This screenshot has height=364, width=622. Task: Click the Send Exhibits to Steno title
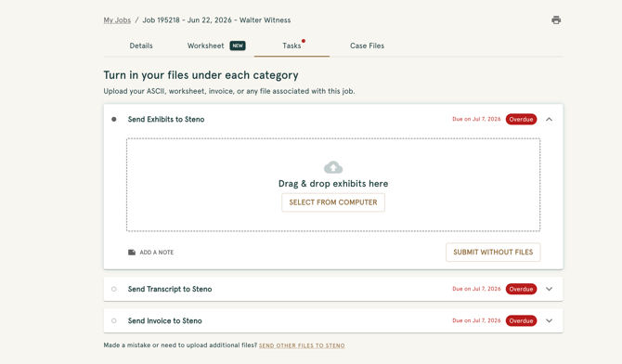tap(166, 119)
